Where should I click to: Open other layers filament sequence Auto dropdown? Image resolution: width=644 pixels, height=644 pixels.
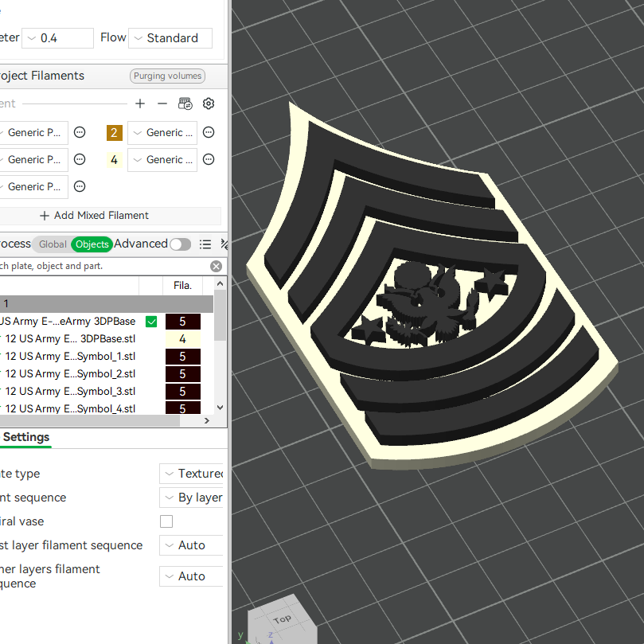pos(191,576)
